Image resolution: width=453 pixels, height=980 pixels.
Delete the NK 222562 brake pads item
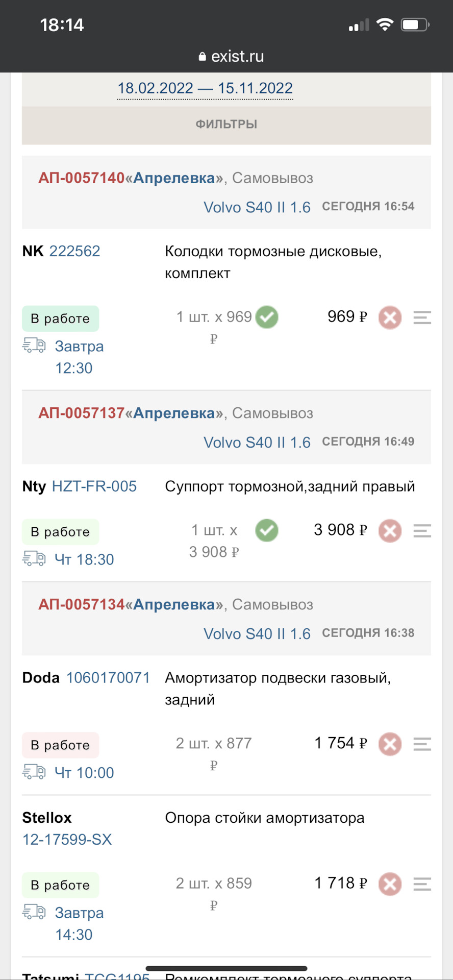(389, 317)
